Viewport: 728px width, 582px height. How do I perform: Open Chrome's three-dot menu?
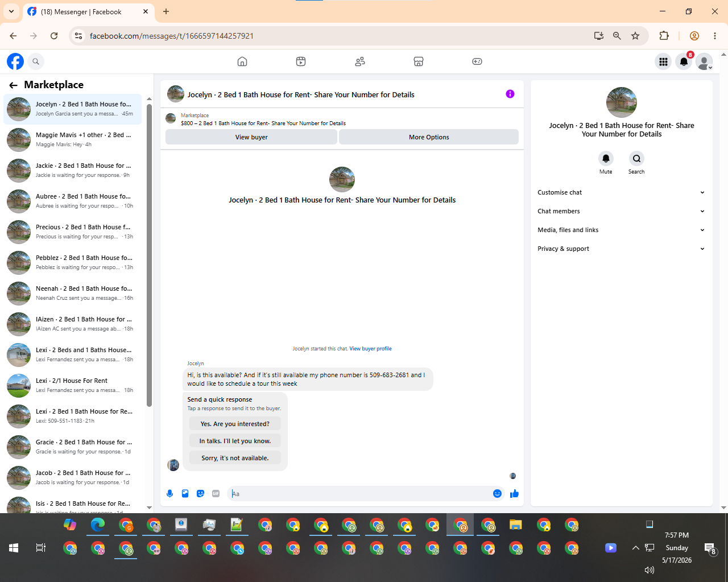click(715, 36)
